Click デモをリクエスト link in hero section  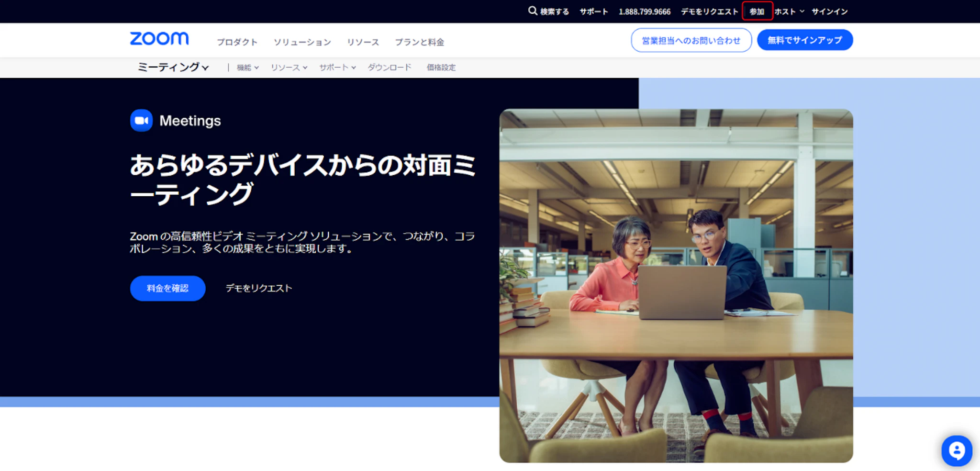[x=258, y=288]
